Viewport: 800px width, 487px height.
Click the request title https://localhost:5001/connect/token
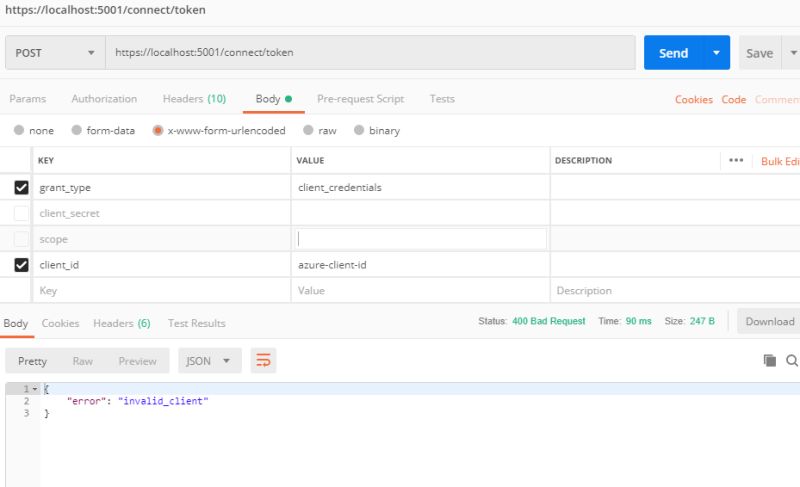click(105, 10)
